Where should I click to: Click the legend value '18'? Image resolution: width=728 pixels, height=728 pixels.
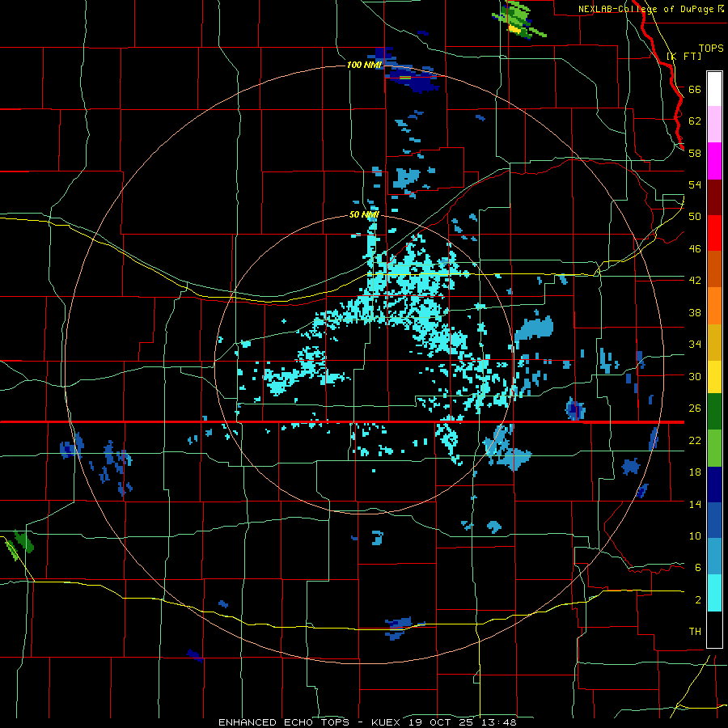[695, 472]
